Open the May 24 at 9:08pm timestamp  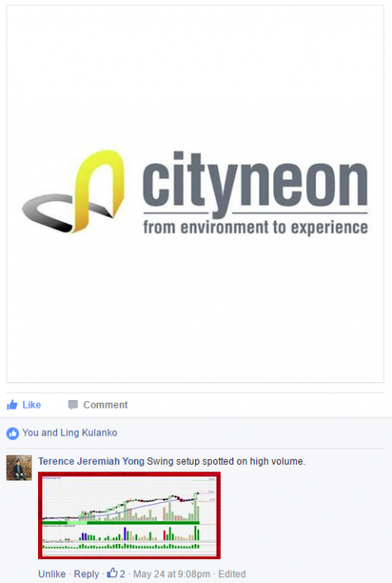[171, 574]
